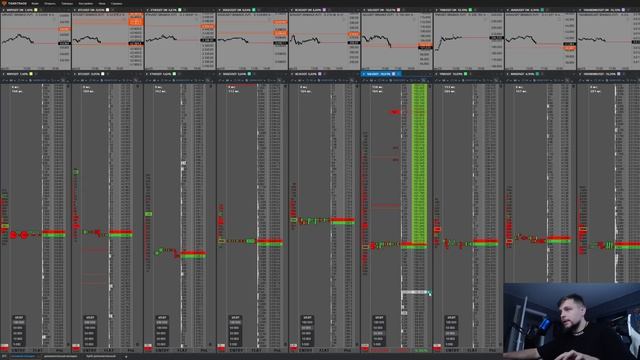Add new workspace with plus button in bottom bar
640x360 pixels.
coord(126,356)
